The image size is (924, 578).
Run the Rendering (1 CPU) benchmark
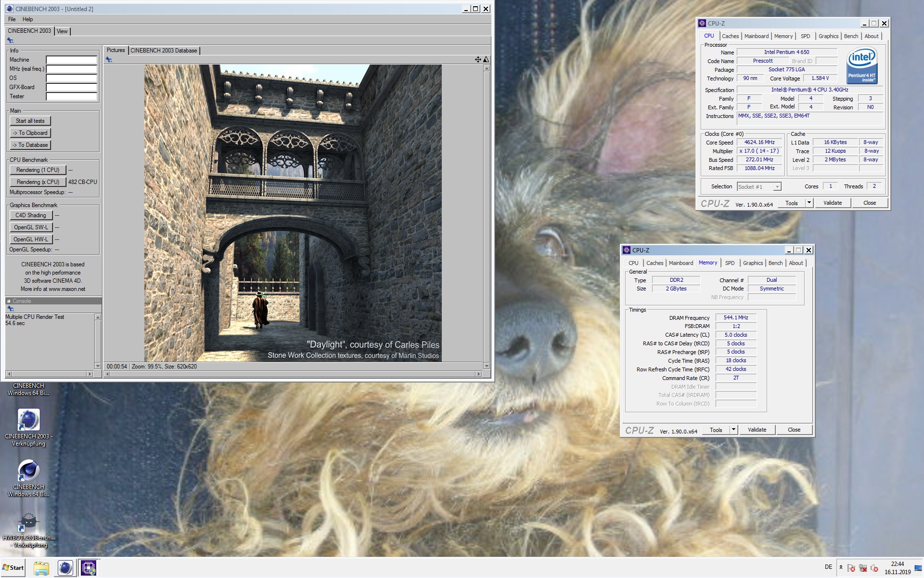38,170
